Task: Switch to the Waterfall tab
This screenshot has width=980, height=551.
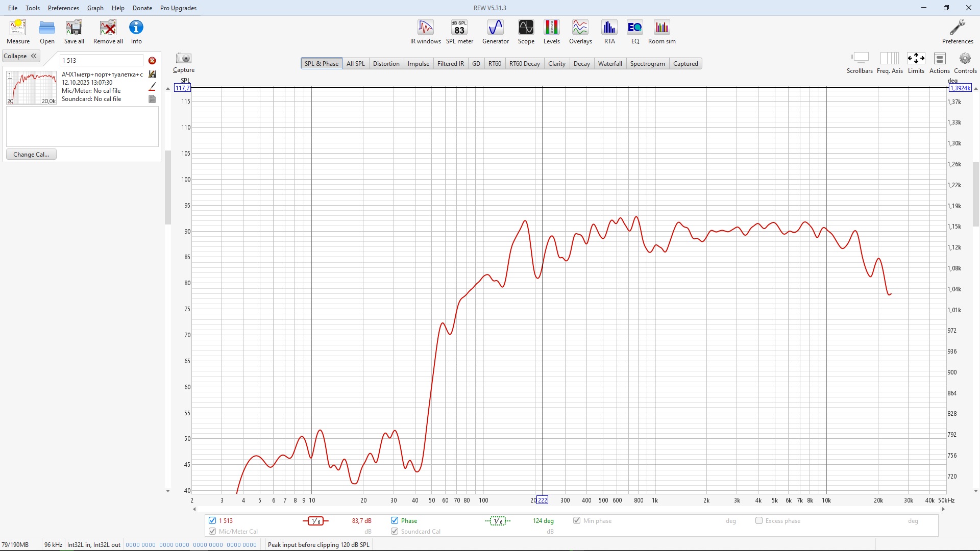Action: coord(610,64)
